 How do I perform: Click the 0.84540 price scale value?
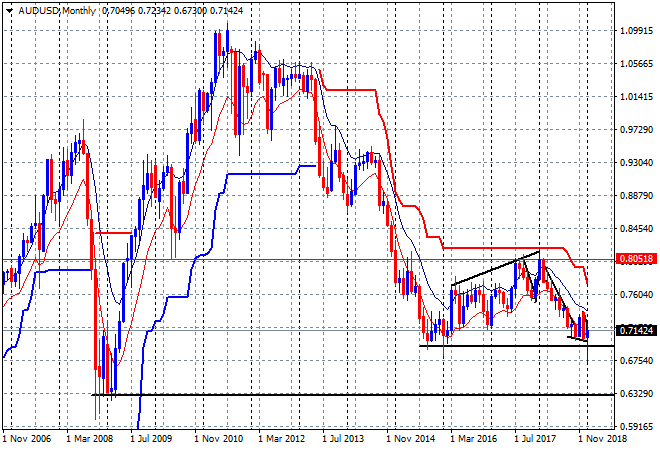[x=637, y=229]
